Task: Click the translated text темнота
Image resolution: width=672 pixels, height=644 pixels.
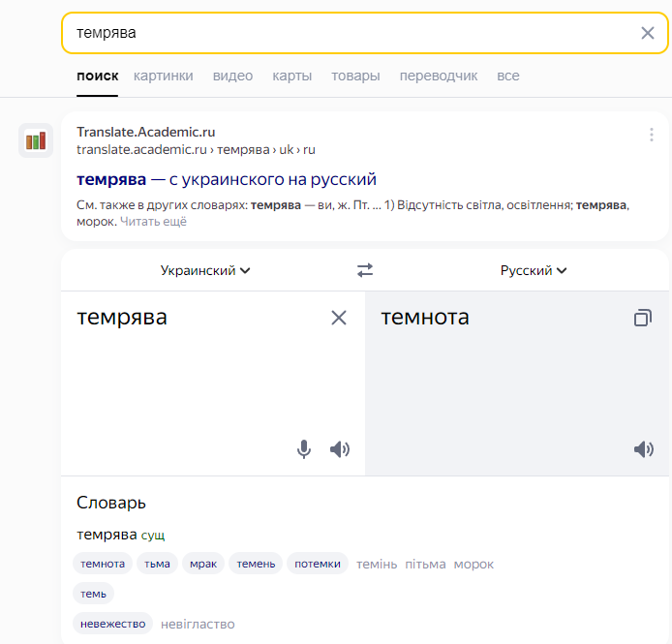Action: click(425, 318)
